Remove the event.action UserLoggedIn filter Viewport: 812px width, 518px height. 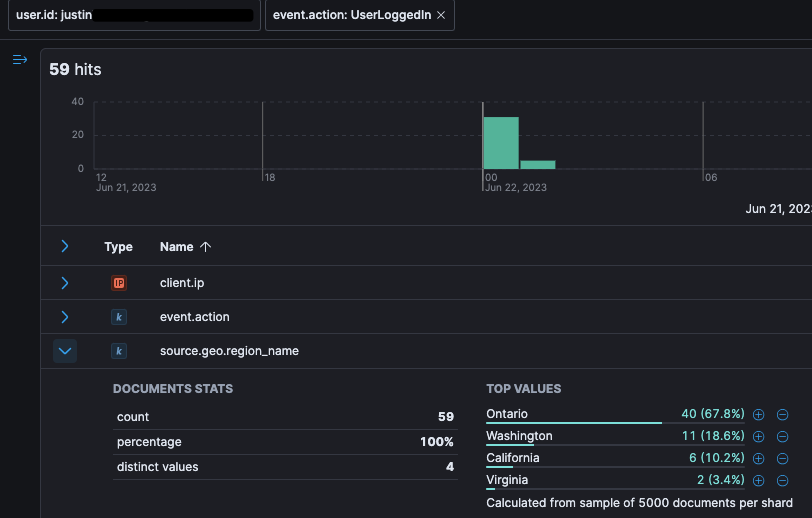tap(441, 16)
